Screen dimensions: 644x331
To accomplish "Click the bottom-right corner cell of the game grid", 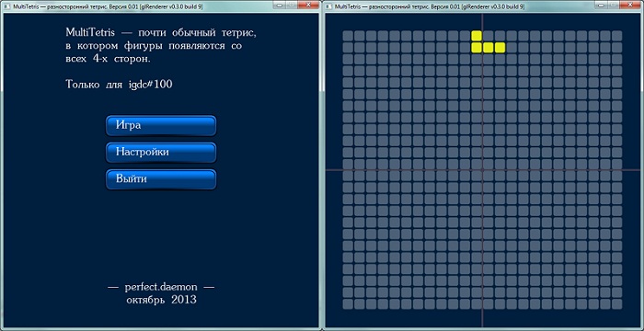I will [617, 304].
